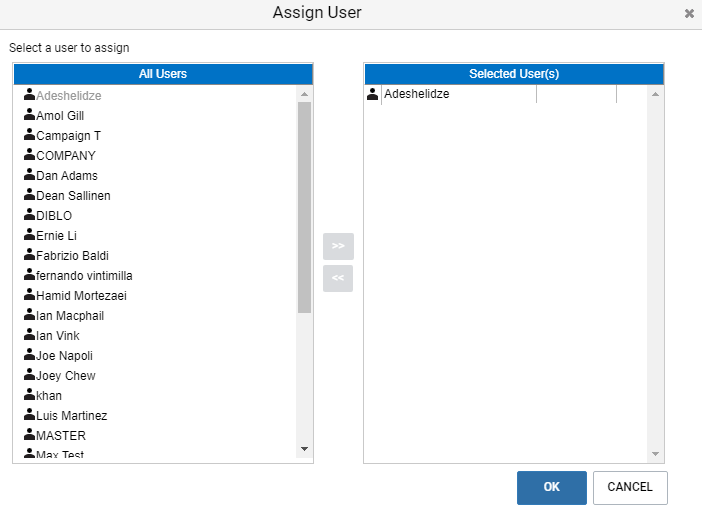
Task: Click the user icon beside MASTER
Action: point(30,434)
